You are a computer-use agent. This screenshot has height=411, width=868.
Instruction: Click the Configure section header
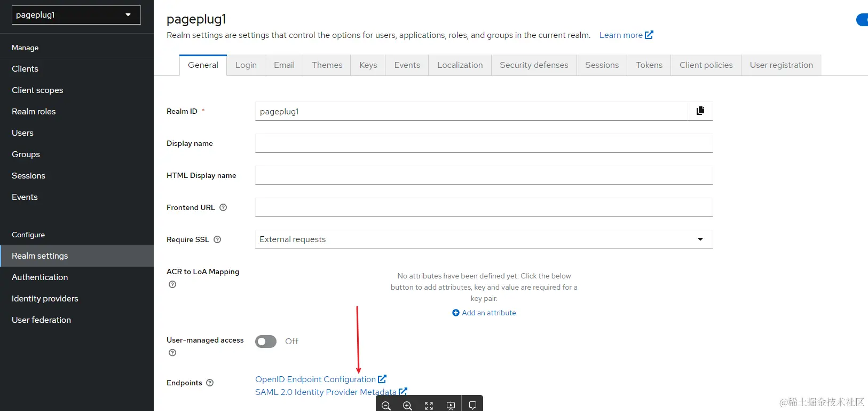[x=28, y=235]
